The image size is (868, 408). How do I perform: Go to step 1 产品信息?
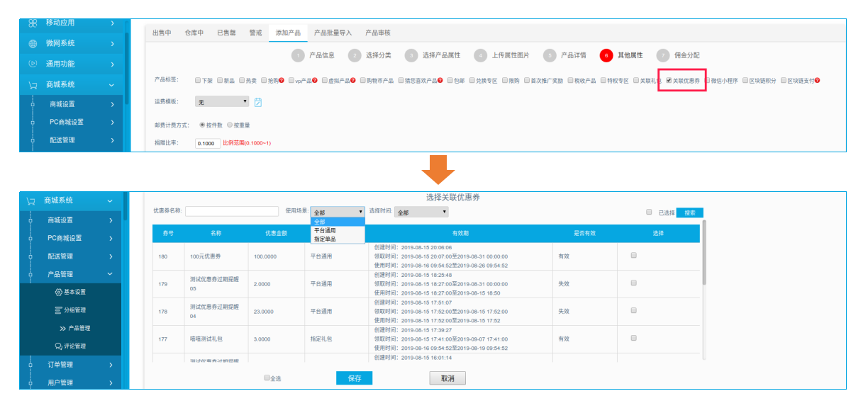pos(313,55)
